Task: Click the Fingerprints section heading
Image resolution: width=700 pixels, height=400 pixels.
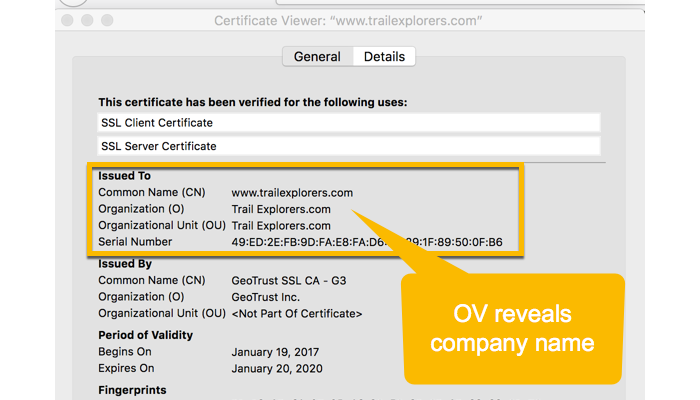Action: click(x=133, y=390)
